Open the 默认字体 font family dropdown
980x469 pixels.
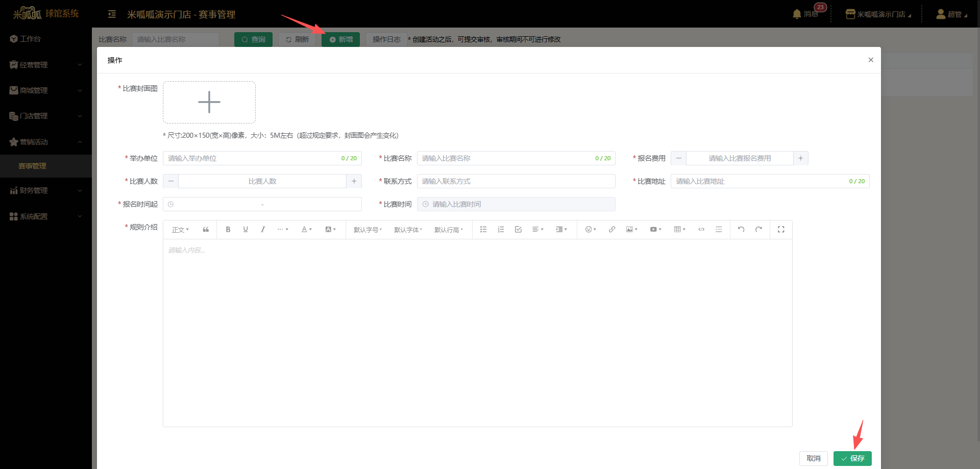coord(408,230)
